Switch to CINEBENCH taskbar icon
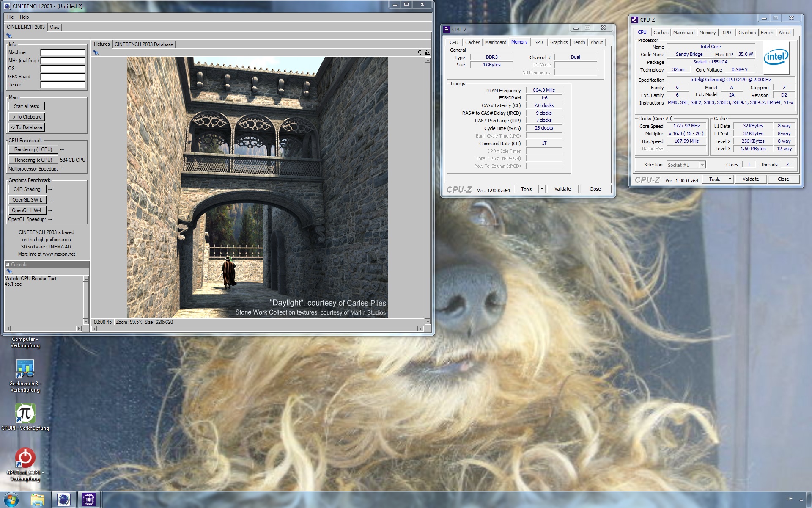The height and width of the screenshot is (508, 812). point(64,500)
